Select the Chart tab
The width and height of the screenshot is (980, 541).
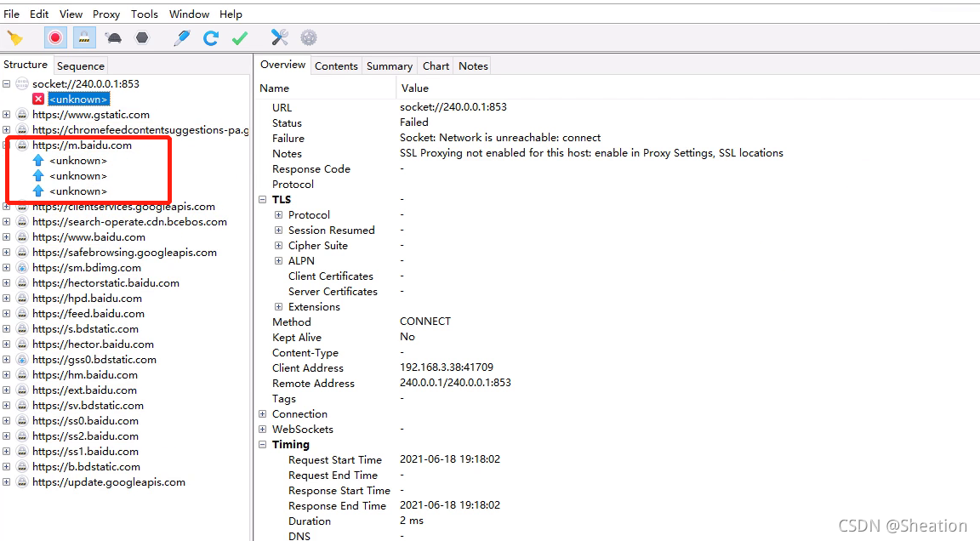[436, 65]
